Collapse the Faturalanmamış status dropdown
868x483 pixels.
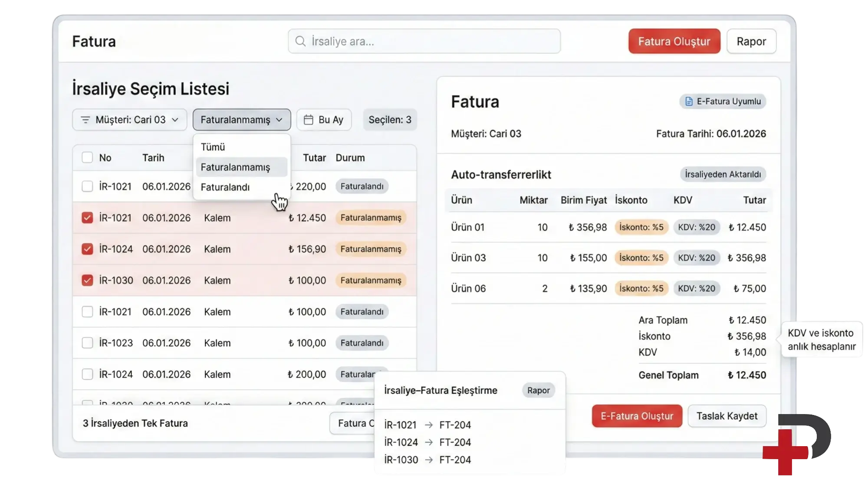click(x=241, y=120)
